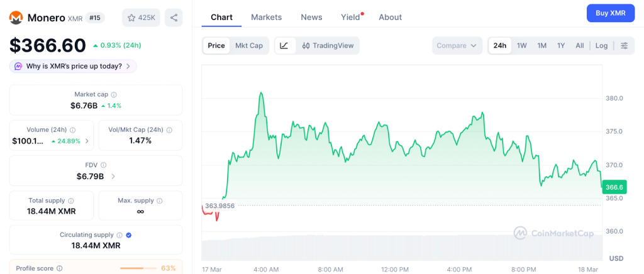The height and width of the screenshot is (274, 644).
Task: Show info tooltip for Market cap
Action: [x=114, y=94]
